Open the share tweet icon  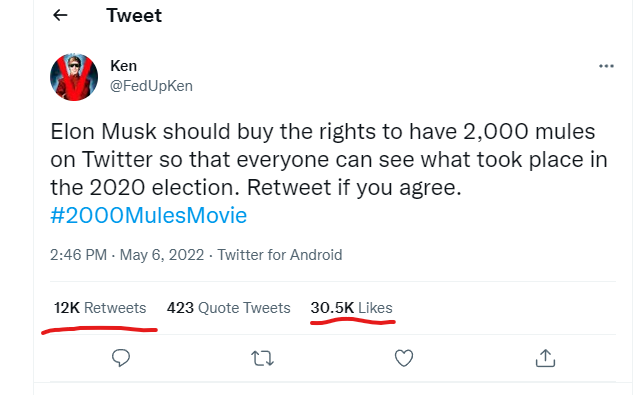pos(545,358)
